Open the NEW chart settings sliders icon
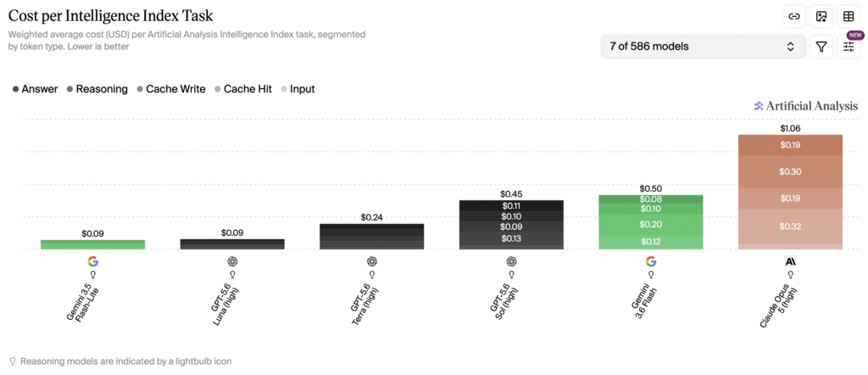 pos(848,47)
